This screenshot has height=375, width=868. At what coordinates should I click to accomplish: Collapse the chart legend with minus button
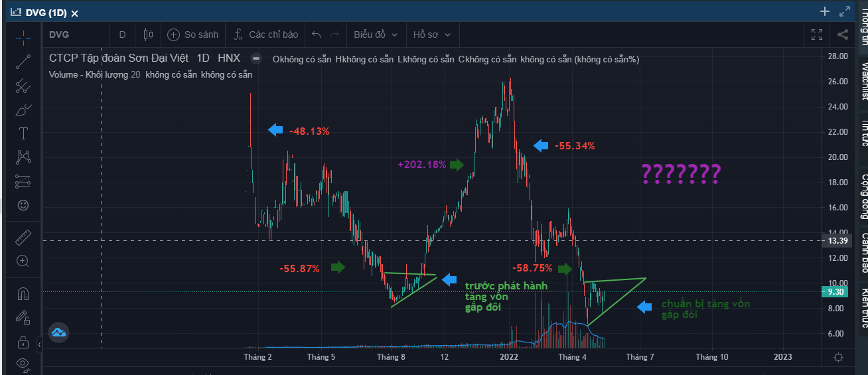256,58
